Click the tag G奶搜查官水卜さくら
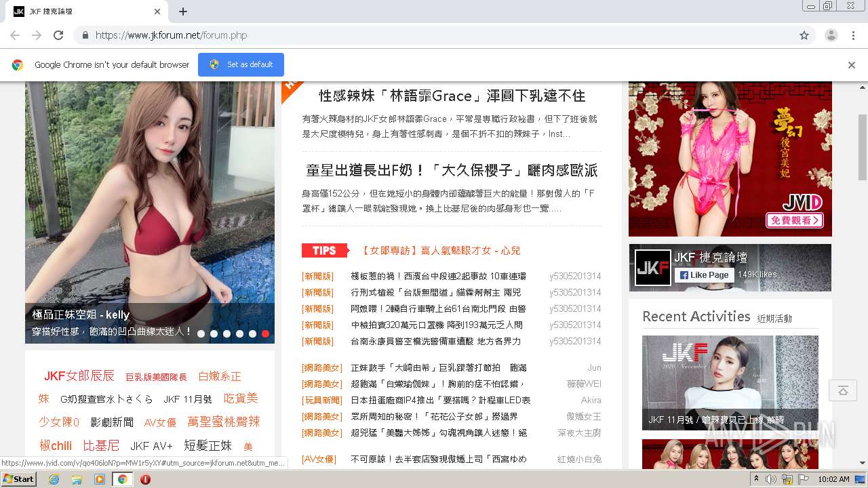This screenshot has width=868, height=488. pyautogui.click(x=106, y=399)
